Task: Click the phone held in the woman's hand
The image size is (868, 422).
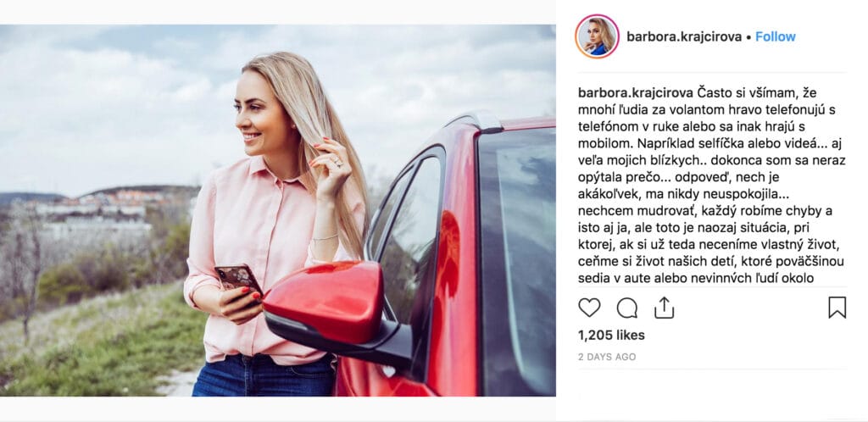Action: (x=238, y=279)
